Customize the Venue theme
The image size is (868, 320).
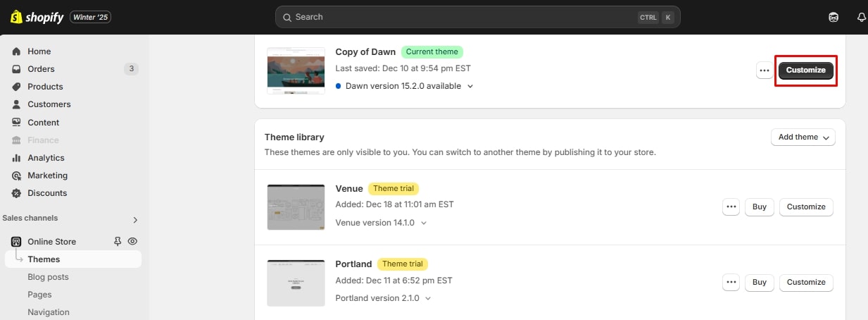tap(806, 207)
